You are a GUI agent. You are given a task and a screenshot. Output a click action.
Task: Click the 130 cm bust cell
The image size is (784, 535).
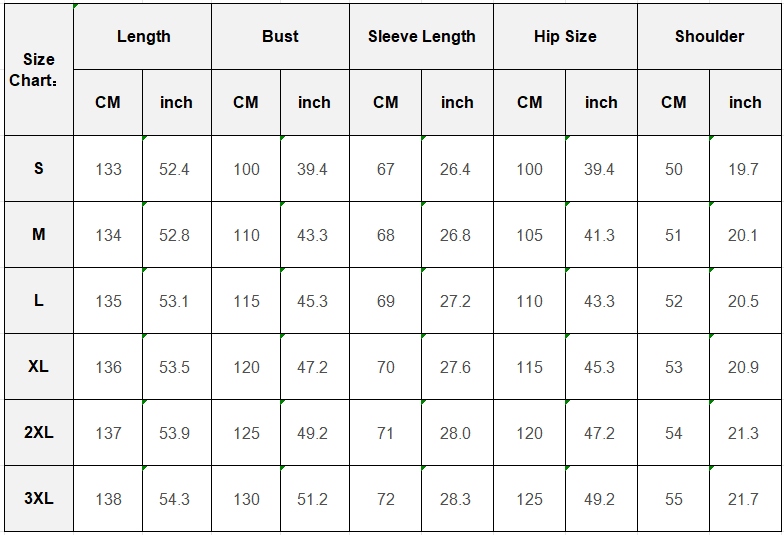pyautogui.click(x=246, y=499)
